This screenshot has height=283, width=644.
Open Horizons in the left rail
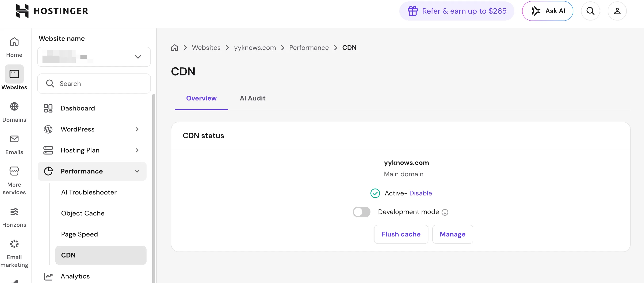(14, 217)
